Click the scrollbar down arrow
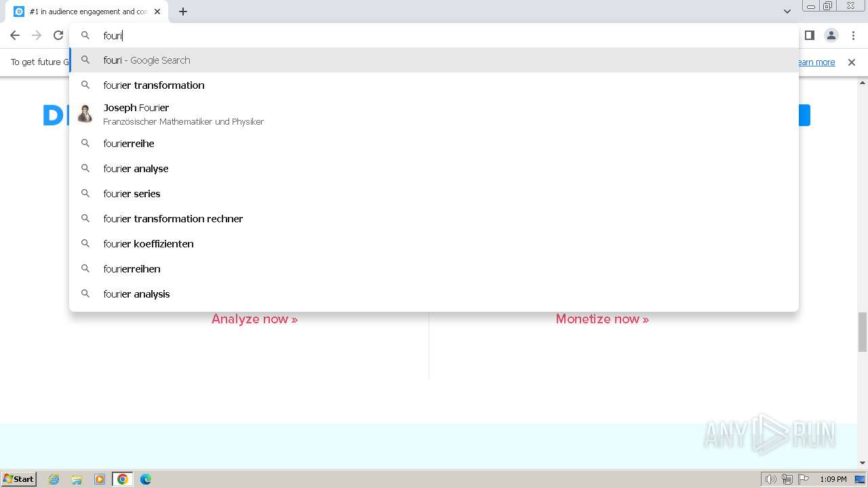The width and height of the screenshot is (868, 488). [863, 463]
